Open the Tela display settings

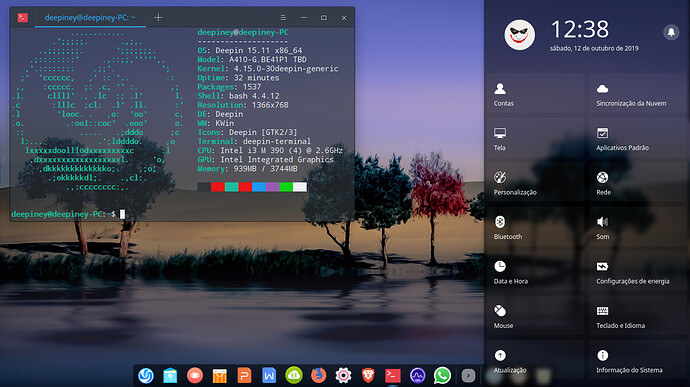point(535,139)
